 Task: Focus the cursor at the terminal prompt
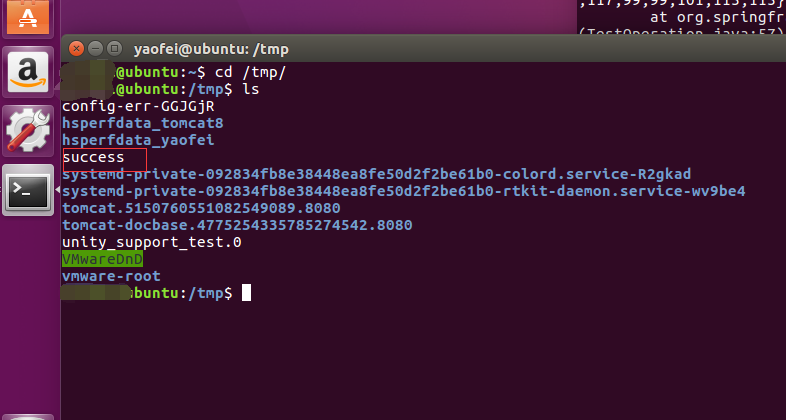[x=246, y=293]
